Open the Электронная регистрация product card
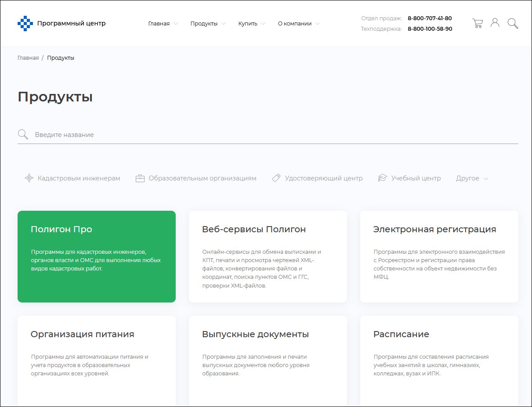The width and height of the screenshot is (532, 407). pos(439,256)
